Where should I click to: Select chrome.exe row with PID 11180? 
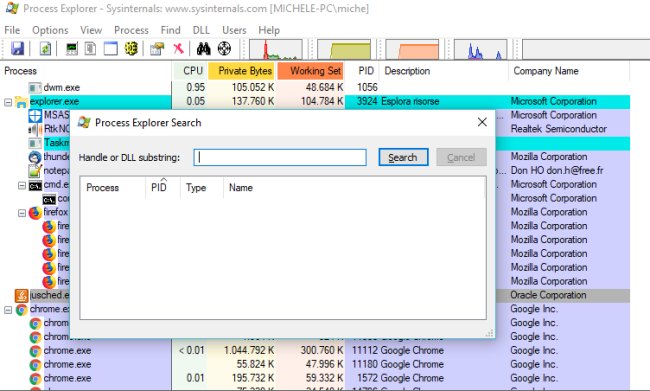click(x=315, y=364)
